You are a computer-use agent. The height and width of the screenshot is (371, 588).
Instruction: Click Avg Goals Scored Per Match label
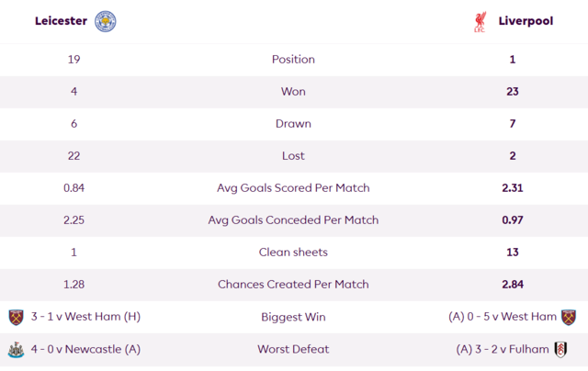[x=293, y=187]
